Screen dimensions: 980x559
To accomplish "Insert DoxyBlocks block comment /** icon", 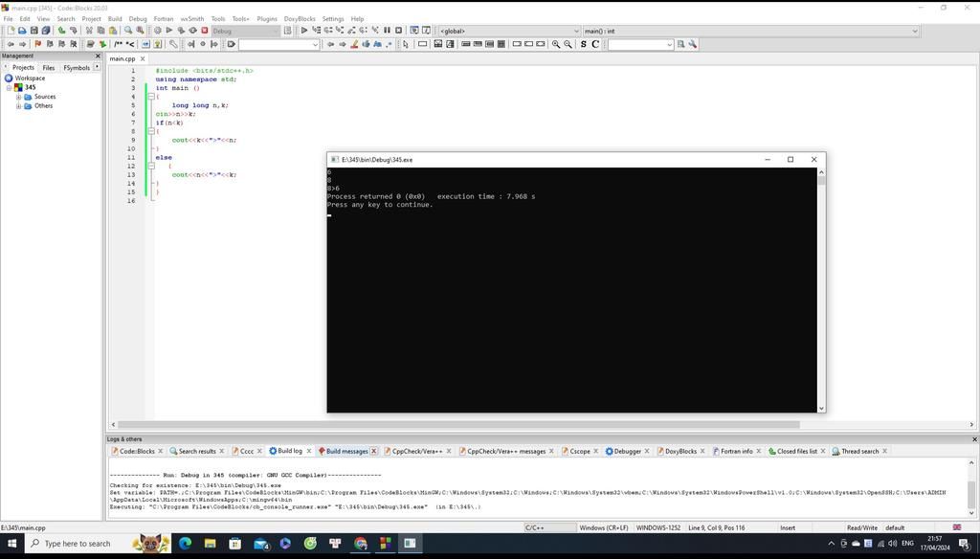I will pyautogui.click(x=118, y=44).
